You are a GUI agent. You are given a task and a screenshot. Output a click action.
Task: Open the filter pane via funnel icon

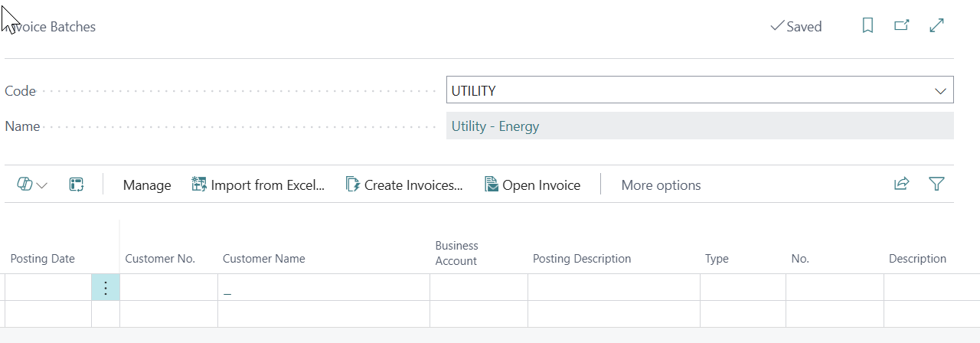point(936,185)
